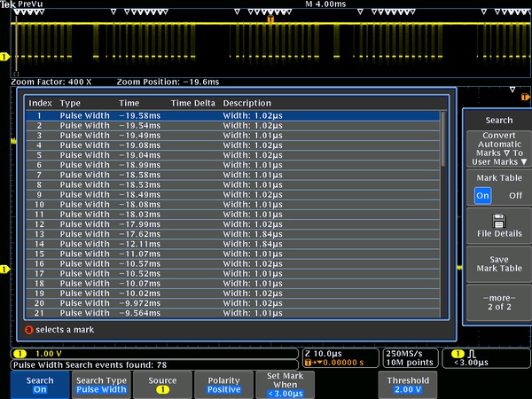Click the mark table vertical scrollbar

tap(444, 138)
